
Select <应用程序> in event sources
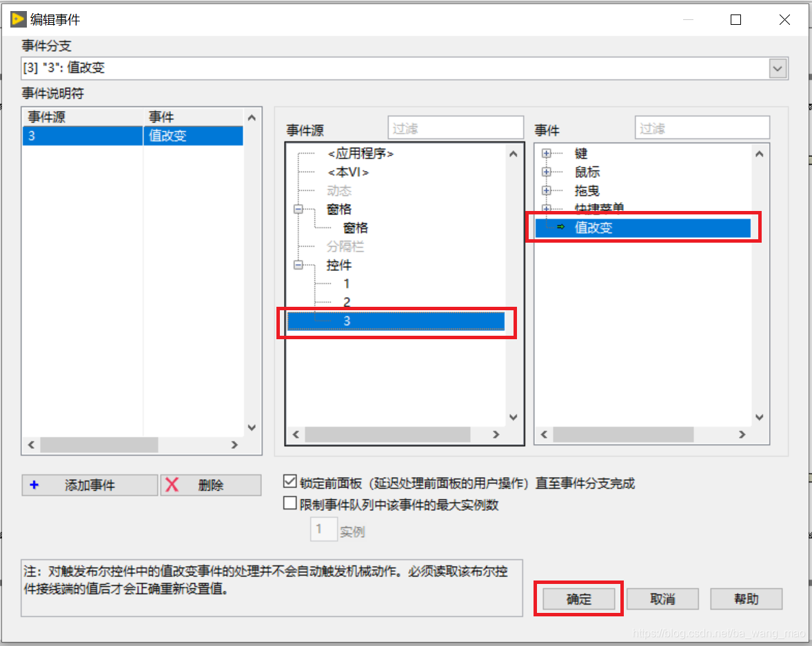(361, 154)
